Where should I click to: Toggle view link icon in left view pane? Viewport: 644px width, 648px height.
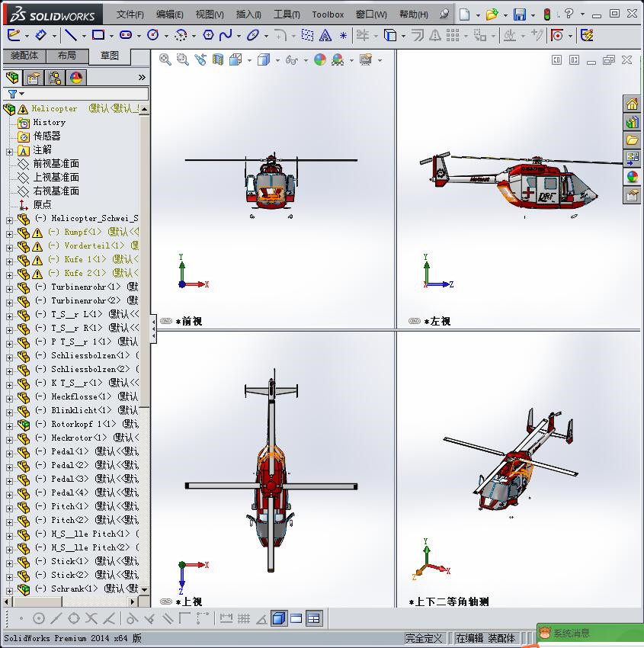pyautogui.click(x=415, y=321)
